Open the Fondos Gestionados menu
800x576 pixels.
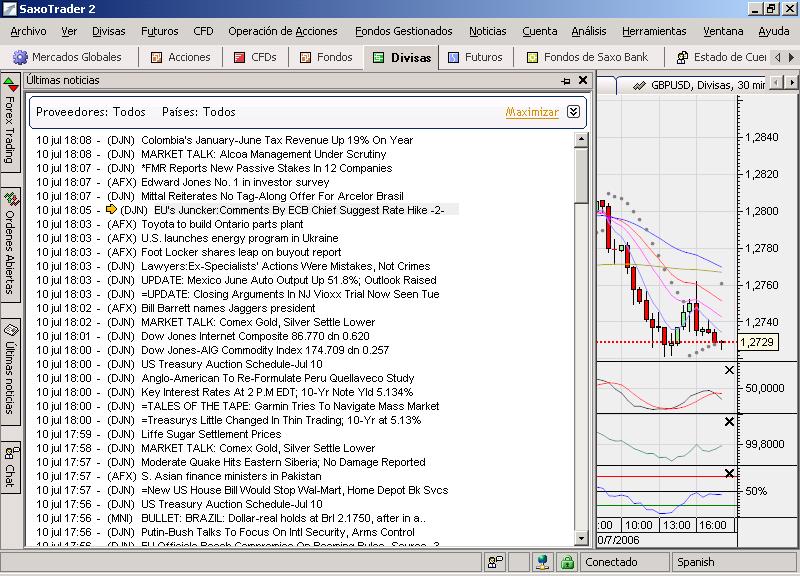[x=404, y=31]
